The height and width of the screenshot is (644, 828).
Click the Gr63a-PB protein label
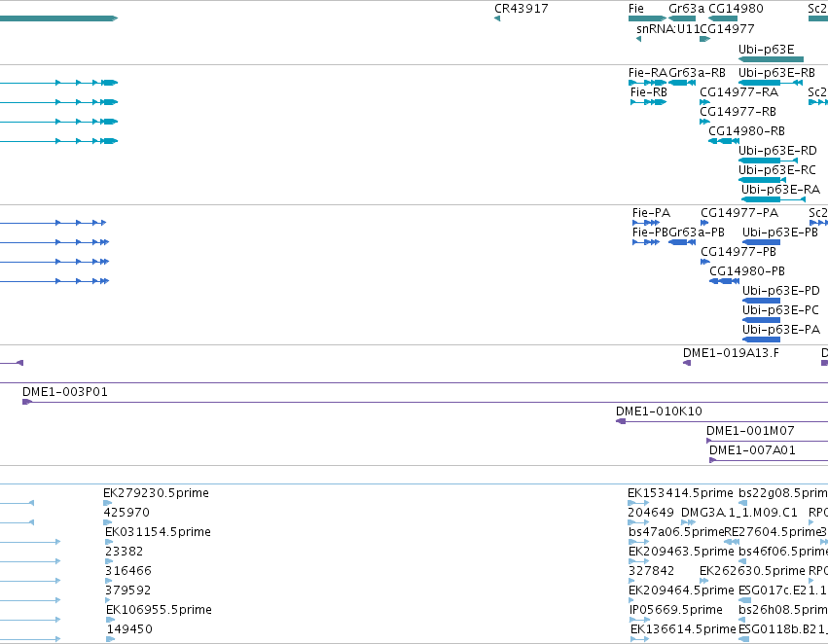click(x=697, y=233)
